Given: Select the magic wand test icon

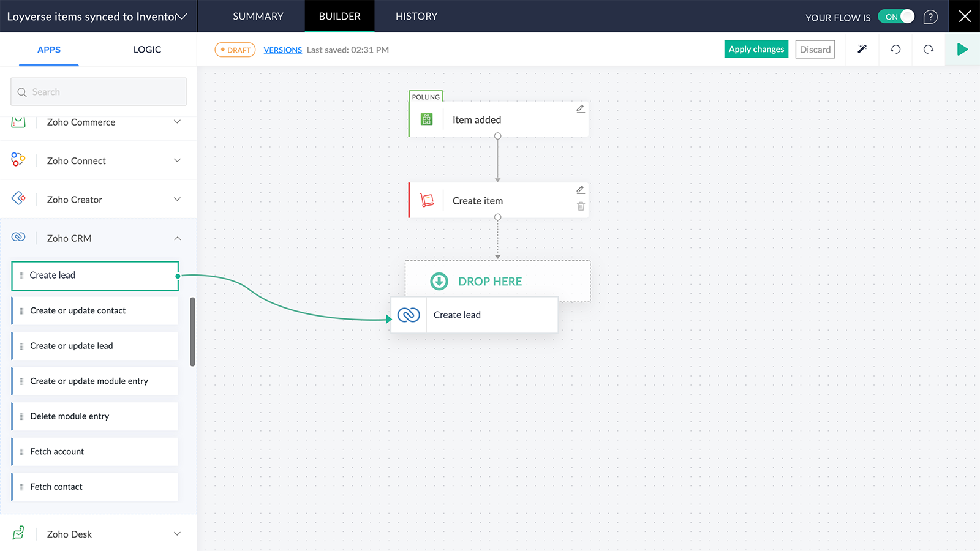Looking at the screenshot, I should (862, 50).
